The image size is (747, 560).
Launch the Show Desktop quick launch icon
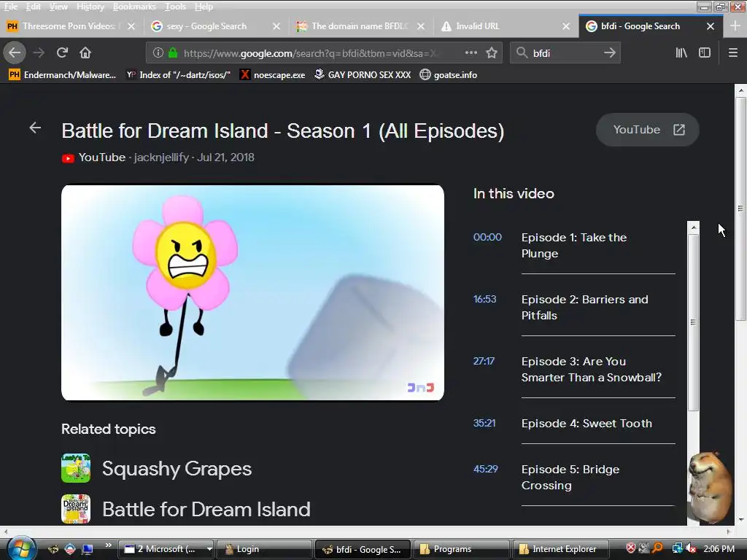(x=88, y=549)
